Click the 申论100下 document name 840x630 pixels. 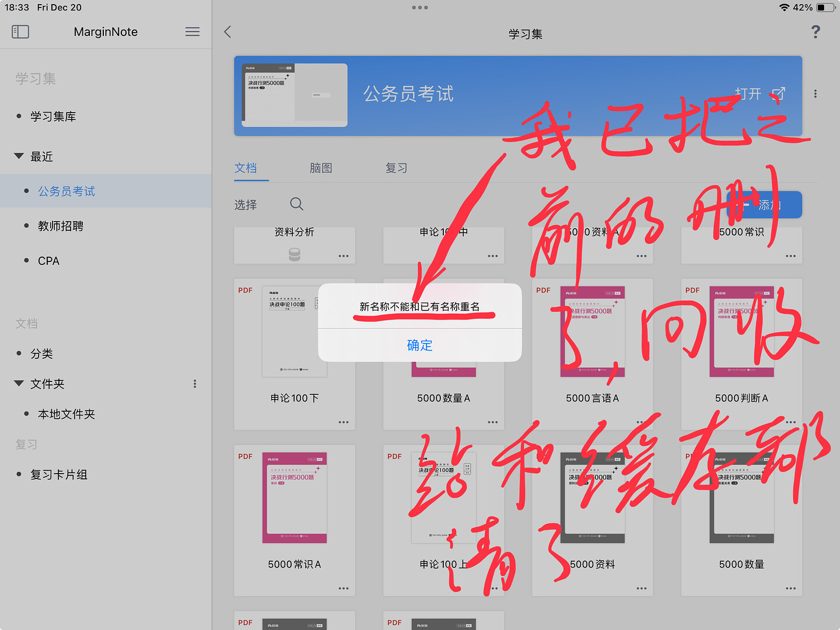tap(295, 398)
